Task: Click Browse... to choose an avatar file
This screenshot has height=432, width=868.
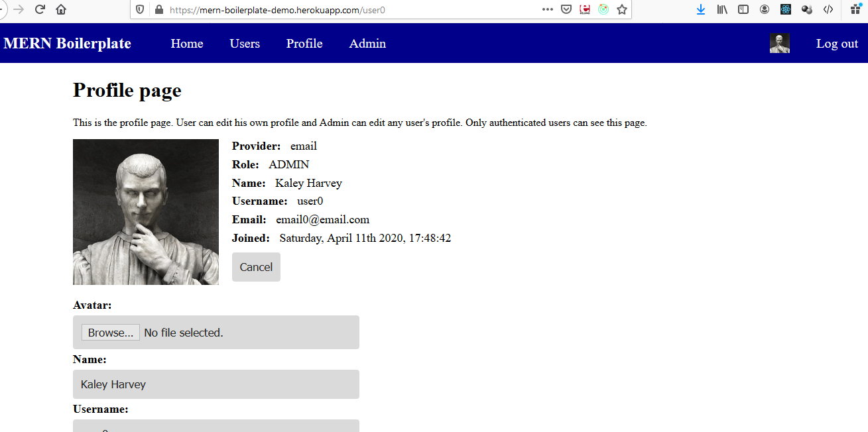Action: [x=111, y=333]
